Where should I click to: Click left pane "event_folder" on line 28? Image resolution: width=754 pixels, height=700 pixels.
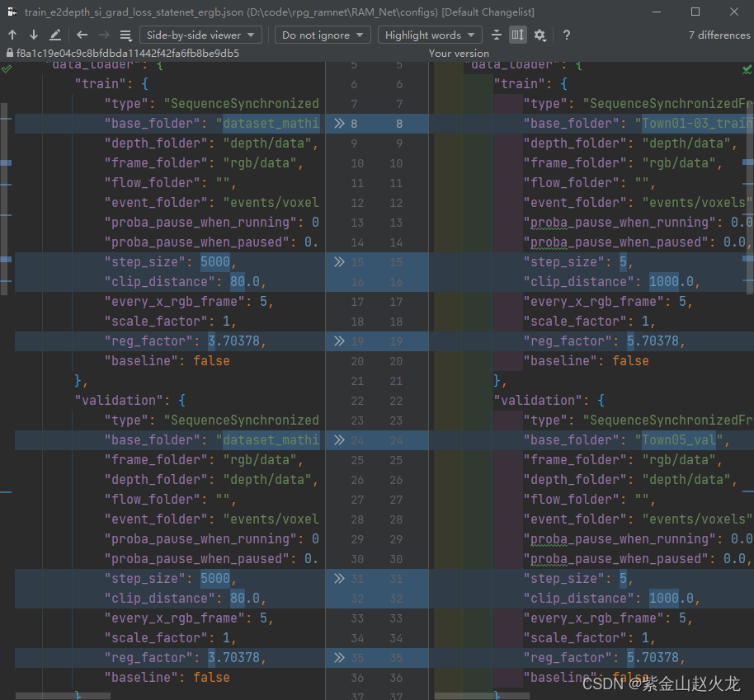(x=156, y=519)
